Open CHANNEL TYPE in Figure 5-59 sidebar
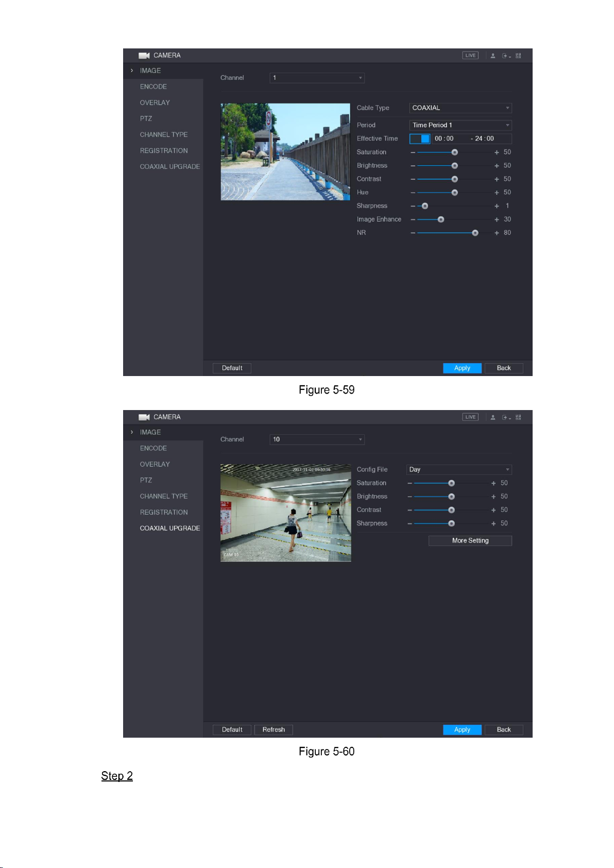 [164, 134]
